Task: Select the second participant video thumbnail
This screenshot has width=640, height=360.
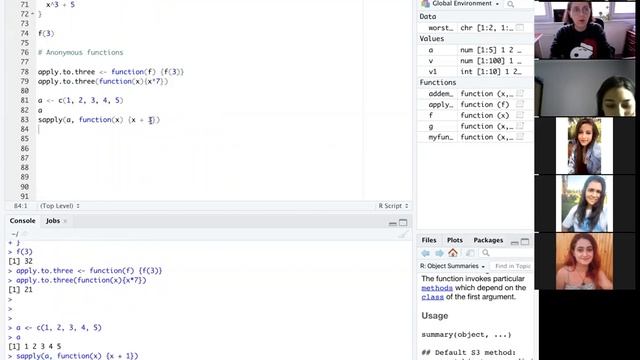Action: coord(584,88)
